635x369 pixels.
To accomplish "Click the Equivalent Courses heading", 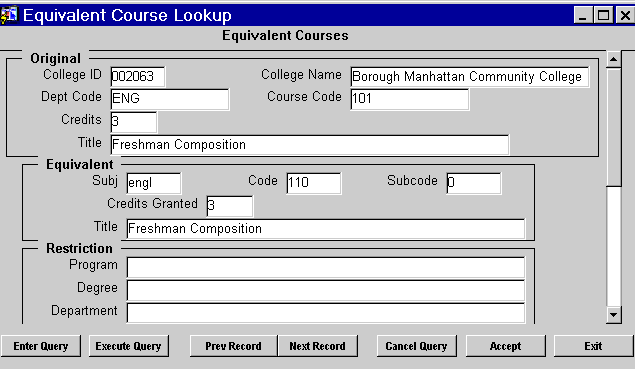I will click(x=285, y=36).
